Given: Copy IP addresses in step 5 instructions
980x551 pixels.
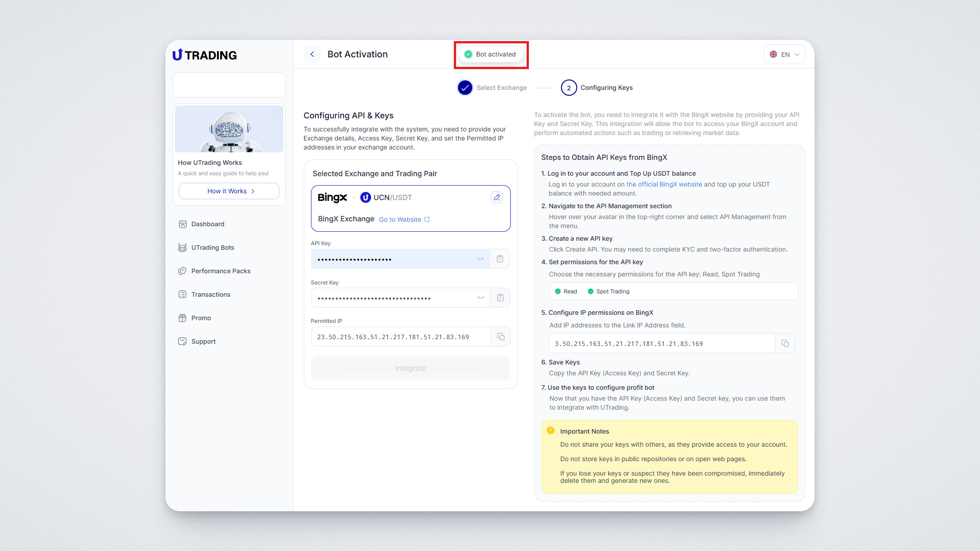Looking at the screenshot, I should coord(785,343).
